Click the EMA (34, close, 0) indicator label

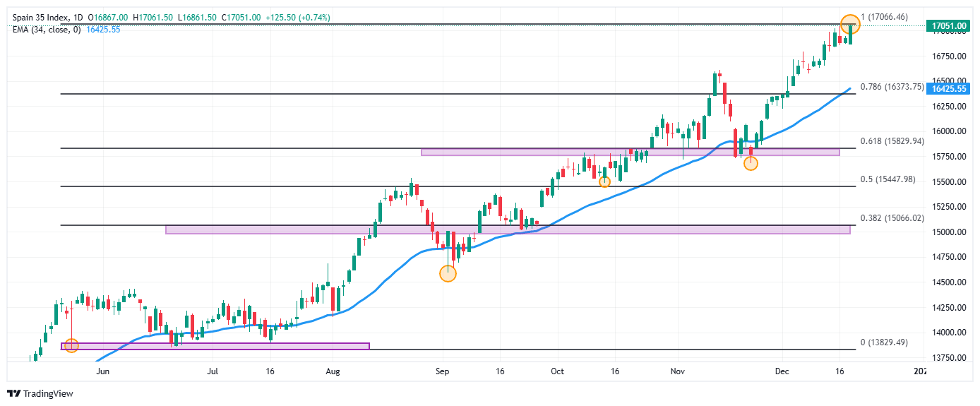46,30
